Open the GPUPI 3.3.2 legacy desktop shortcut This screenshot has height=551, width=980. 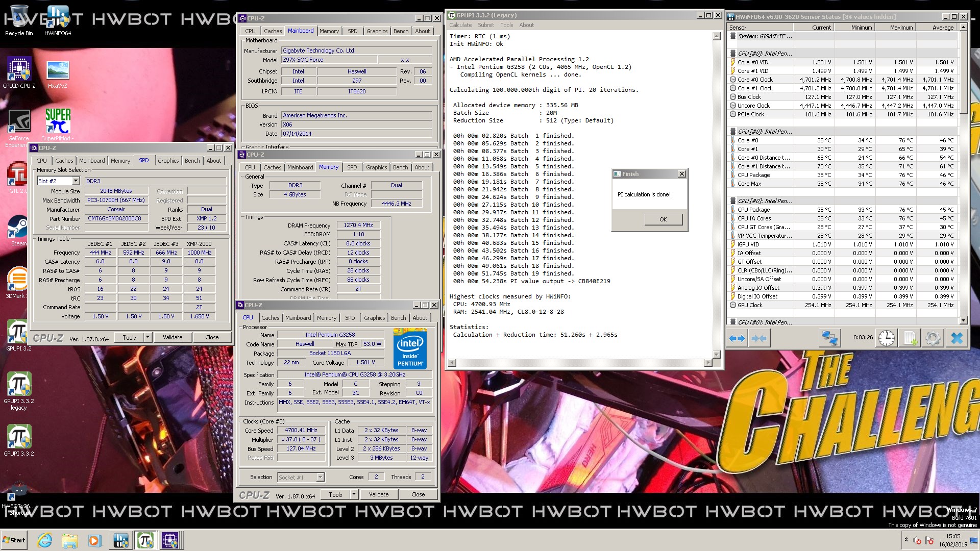point(19,390)
